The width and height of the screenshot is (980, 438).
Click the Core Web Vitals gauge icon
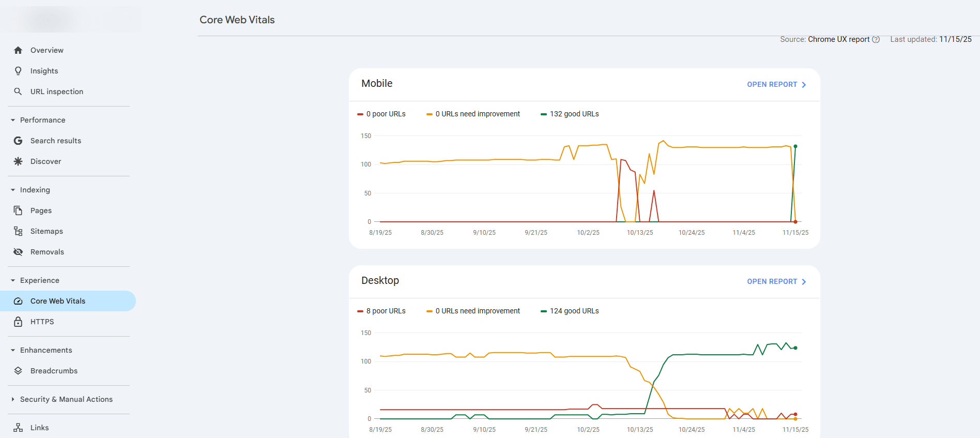coord(18,301)
